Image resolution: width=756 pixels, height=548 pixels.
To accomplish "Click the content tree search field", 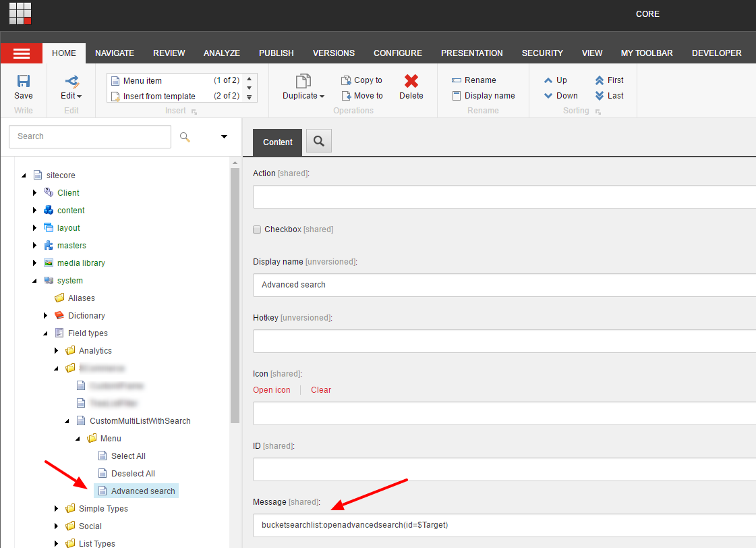I will tap(90, 136).
